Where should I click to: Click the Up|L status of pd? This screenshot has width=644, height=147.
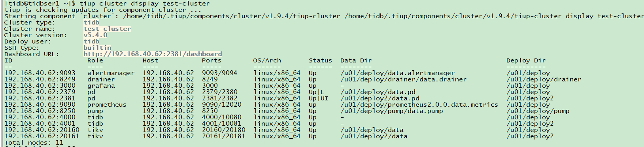click(x=316, y=92)
